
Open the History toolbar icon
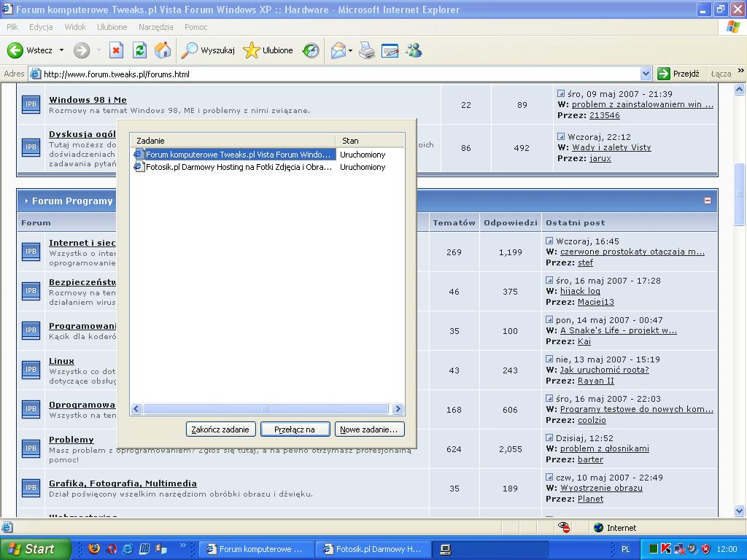(x=311, y=50)
